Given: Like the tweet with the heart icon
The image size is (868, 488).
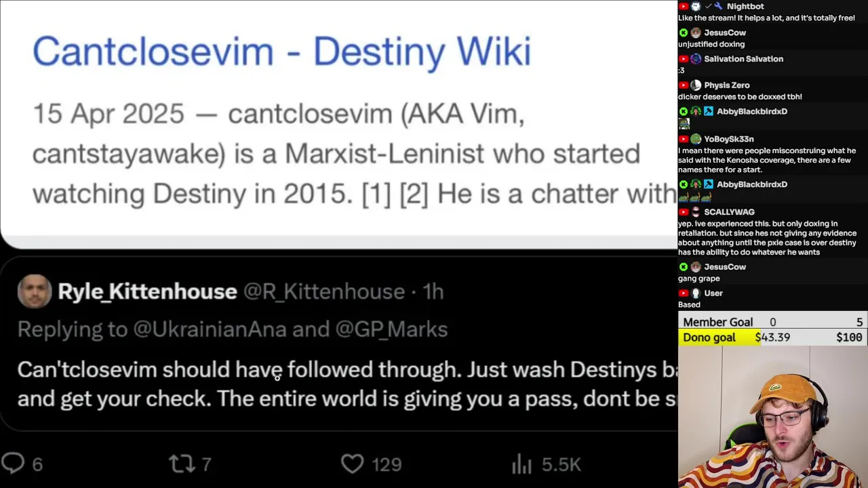Looking at the screenshot, I should [352, 464].
